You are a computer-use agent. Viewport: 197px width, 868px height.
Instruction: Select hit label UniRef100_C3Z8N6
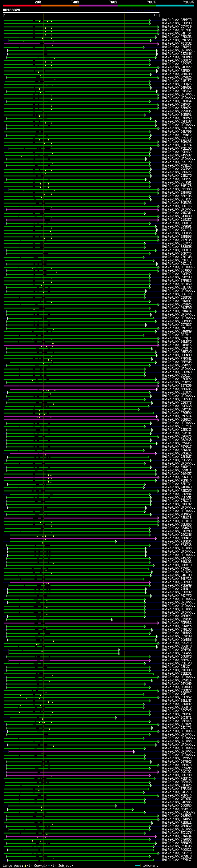177,54
